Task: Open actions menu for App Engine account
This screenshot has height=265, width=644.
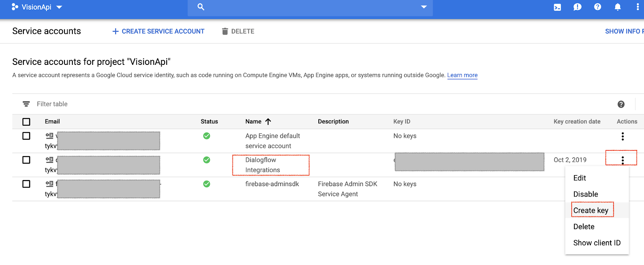Action: pyautogui.click(x=622, y=137)
